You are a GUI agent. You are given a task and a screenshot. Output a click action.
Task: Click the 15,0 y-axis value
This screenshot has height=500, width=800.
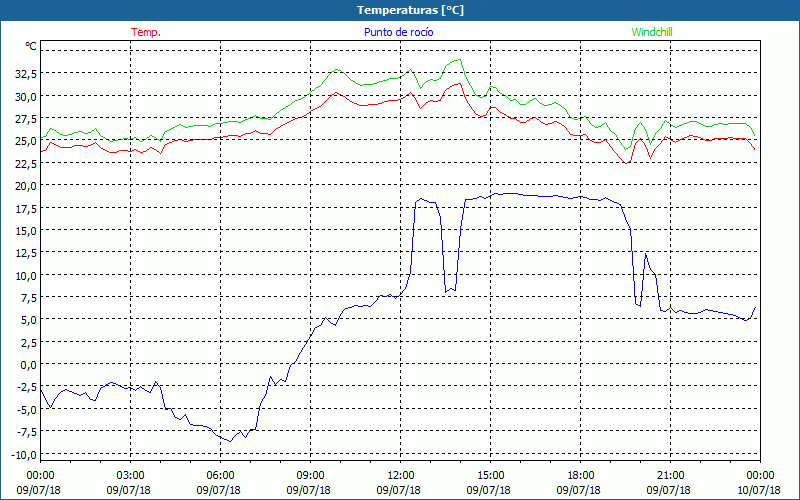click(26, 231)
